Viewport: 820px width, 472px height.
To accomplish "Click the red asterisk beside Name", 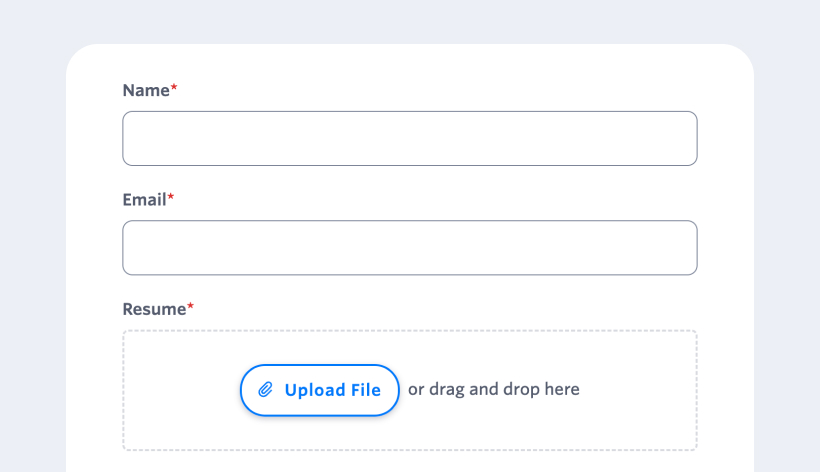I will click(x=174, y=89).
